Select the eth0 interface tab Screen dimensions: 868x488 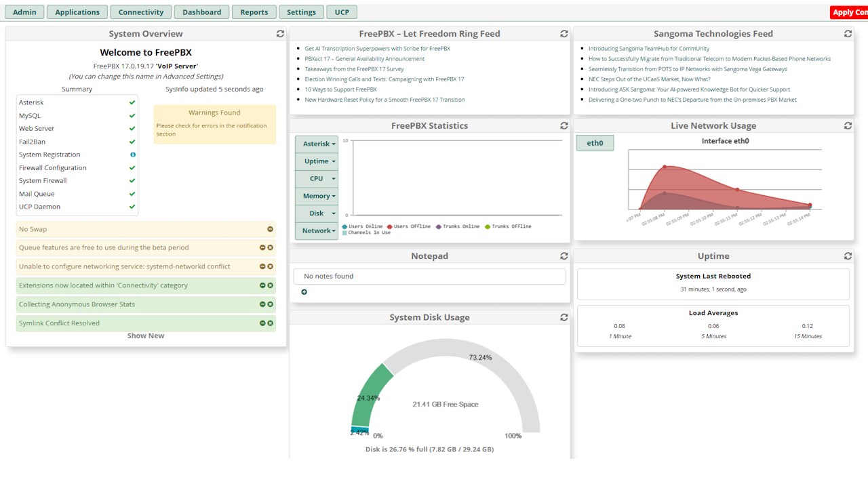pyautogui.click(x=595, y=143)
